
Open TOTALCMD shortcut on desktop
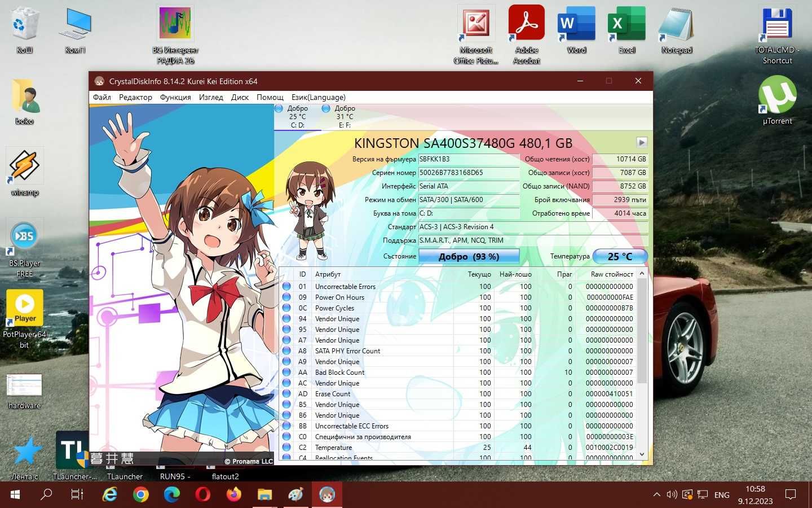(x=778, y=35)
